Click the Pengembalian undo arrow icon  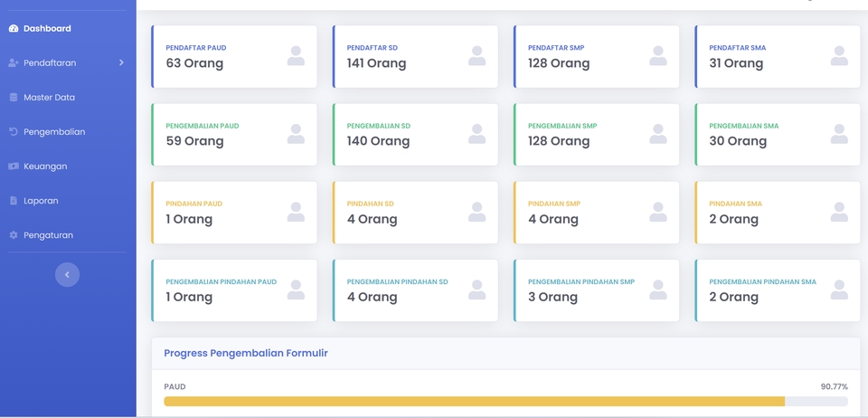14,132
